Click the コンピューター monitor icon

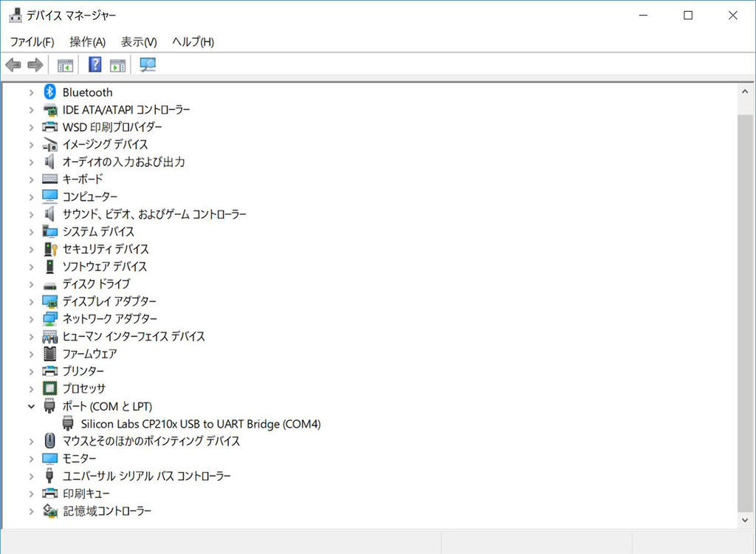click(x=49, y=196)
